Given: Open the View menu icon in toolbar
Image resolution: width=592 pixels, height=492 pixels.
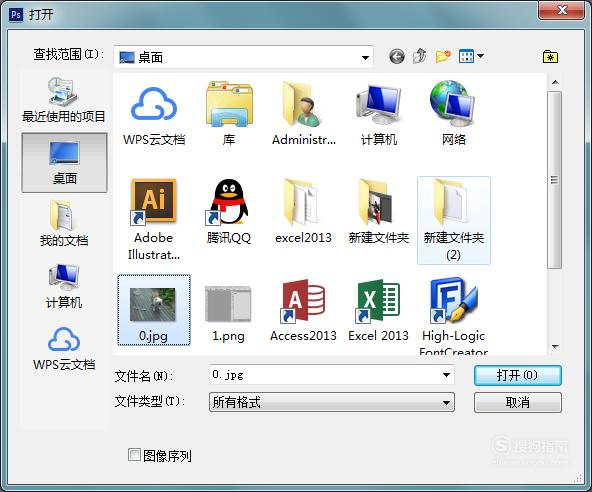Looking at the screenshot, I should (466, 57).
